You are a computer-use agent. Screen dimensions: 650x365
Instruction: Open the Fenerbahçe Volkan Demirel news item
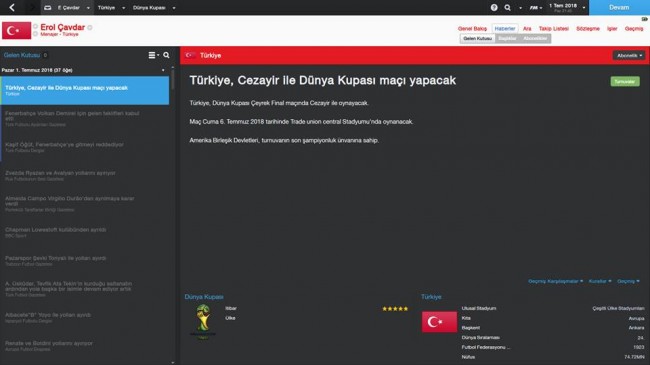click(x=85, y=119)
